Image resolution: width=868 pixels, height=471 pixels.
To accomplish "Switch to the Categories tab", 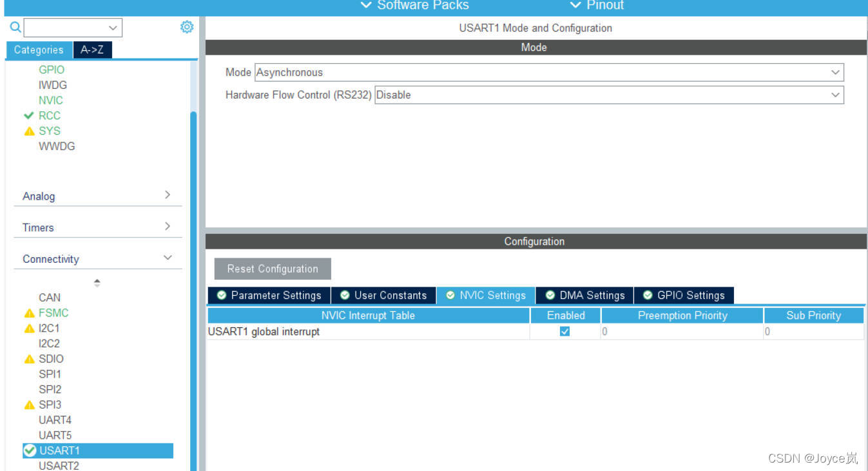I will [39, 50].
